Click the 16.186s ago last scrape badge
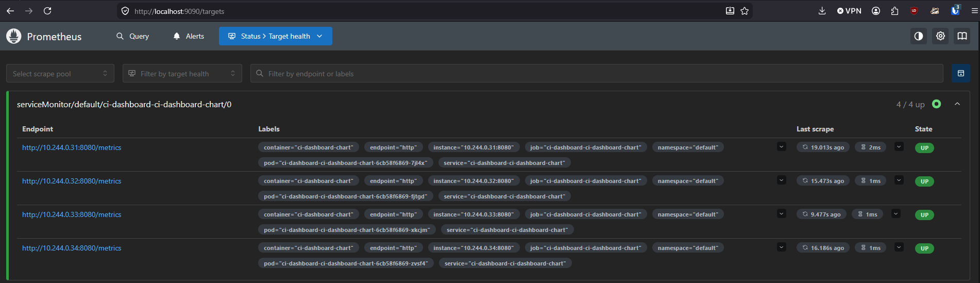The image size is (980, 283). (x=823, y=248)
